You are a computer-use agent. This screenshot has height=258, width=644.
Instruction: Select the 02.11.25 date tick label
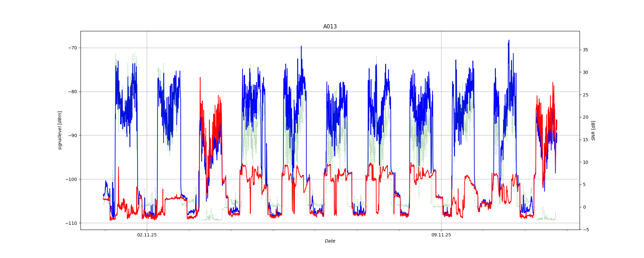(147, 235)
